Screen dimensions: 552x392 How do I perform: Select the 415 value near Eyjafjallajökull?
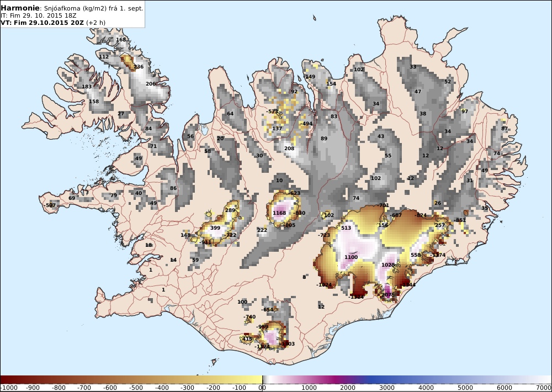pyautogui.click(x=247, y=339)
